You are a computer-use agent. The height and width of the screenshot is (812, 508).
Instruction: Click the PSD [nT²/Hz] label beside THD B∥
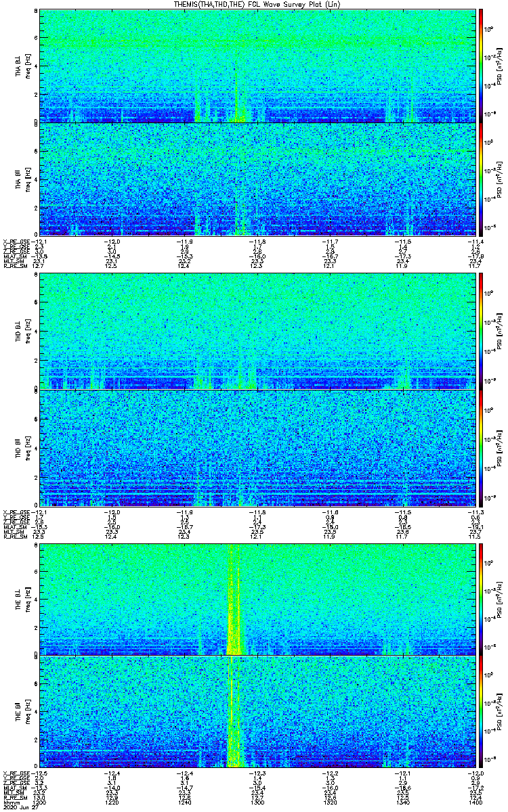click(x=499, y=447)
